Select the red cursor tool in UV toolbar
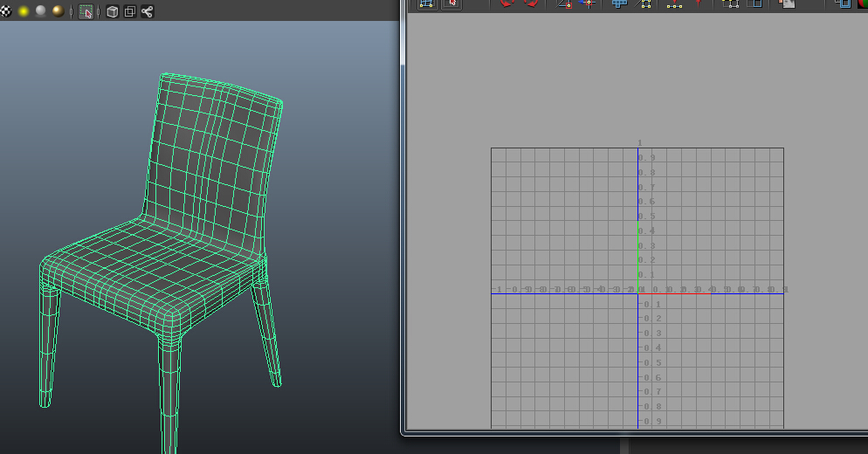The height and width of the screenshot is (454, 868). click(x=451, y=3)
